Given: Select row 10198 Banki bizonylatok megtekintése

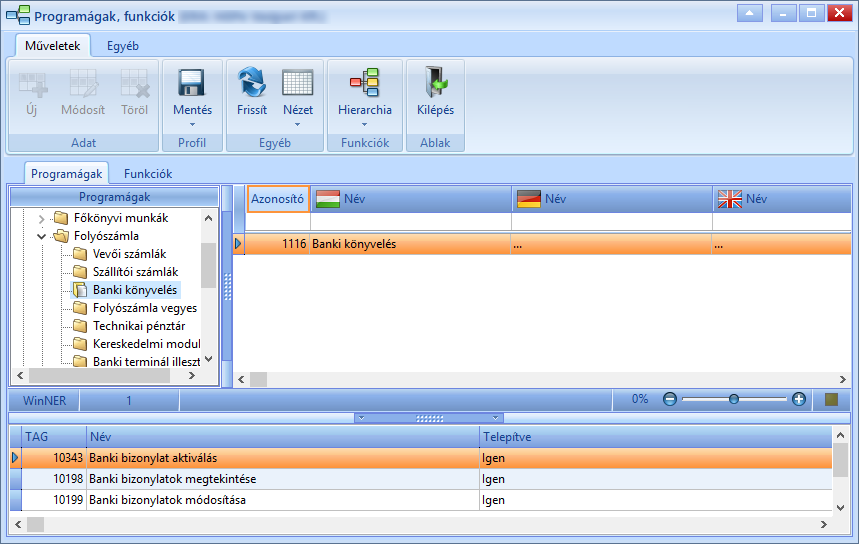Looking at the screenshot, I should [427, 479].
